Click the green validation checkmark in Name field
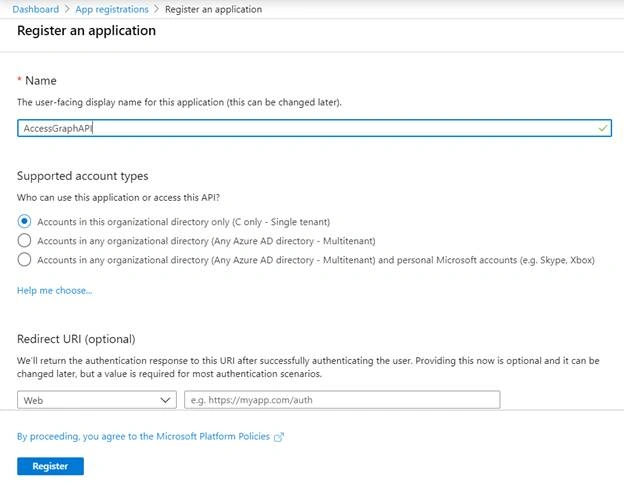Viewport: 624px width, 483px height. pyautogui.click(x=603, y=128)
